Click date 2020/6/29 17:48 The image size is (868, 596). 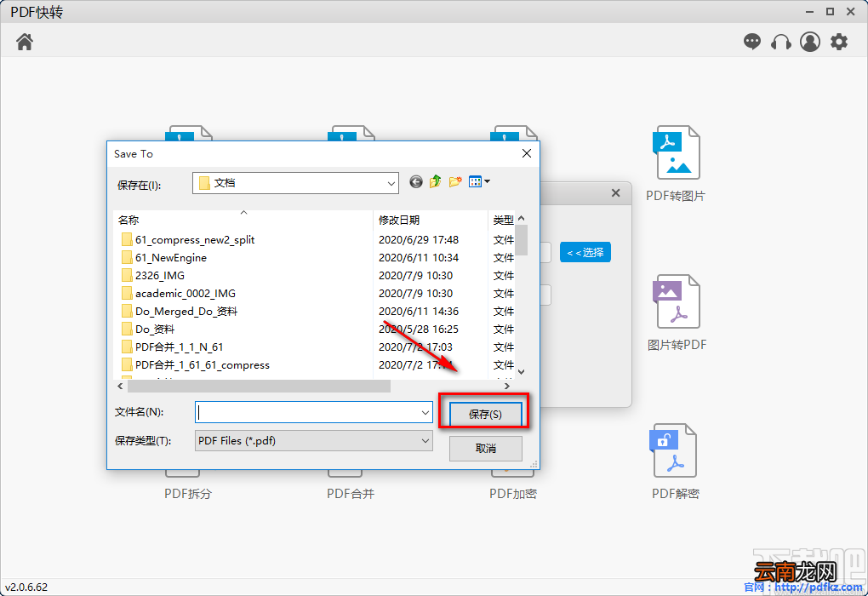419,240
